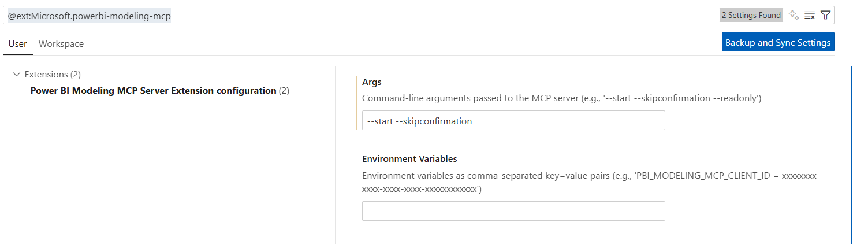Select the Extensions (2) tree label
The image size is (868, 244).
(46, 75)
